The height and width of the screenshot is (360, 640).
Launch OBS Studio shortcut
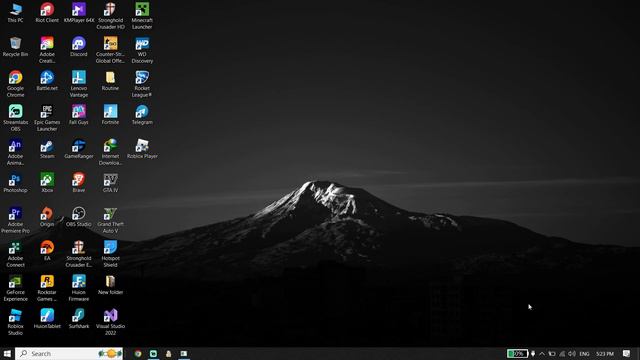[x=79, y=217]
